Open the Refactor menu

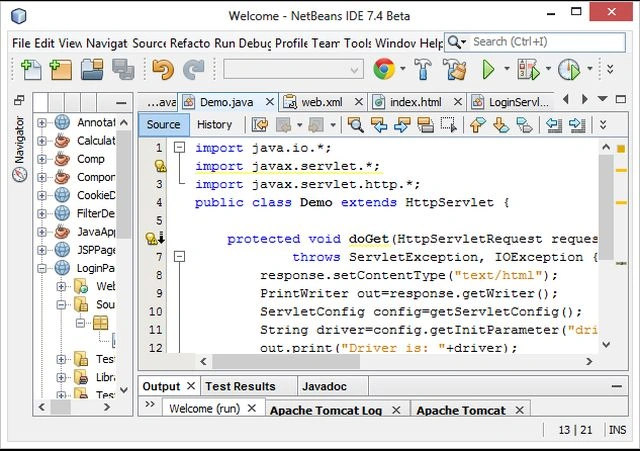pyautogui.click(x=190, y=43)
